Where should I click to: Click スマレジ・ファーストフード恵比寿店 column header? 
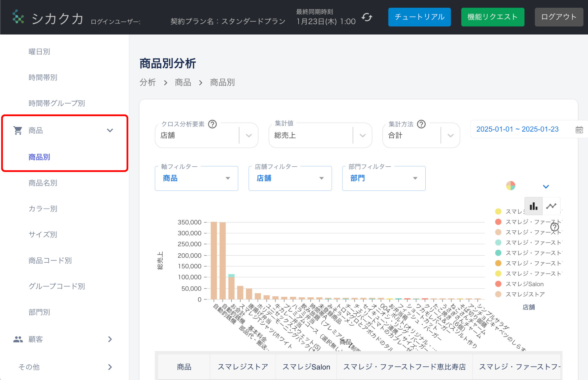(x=404, y=367)
